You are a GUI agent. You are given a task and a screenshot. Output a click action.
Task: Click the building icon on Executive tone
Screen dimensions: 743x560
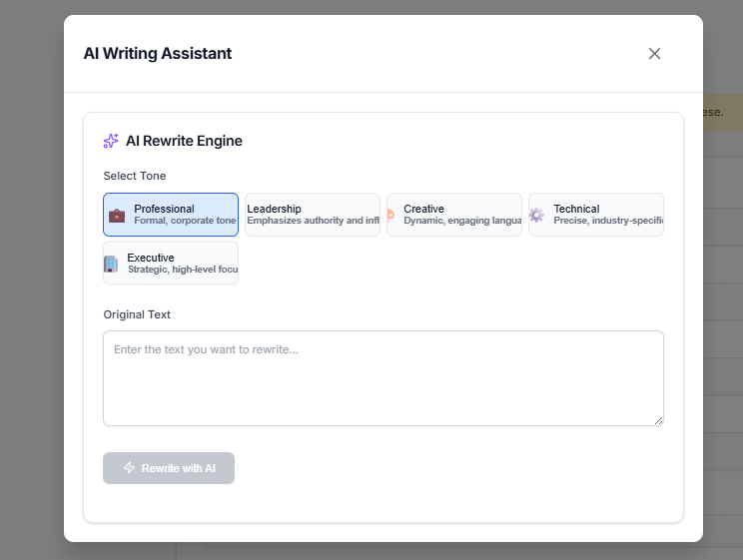pyautogui.click(x=111, y=264)
